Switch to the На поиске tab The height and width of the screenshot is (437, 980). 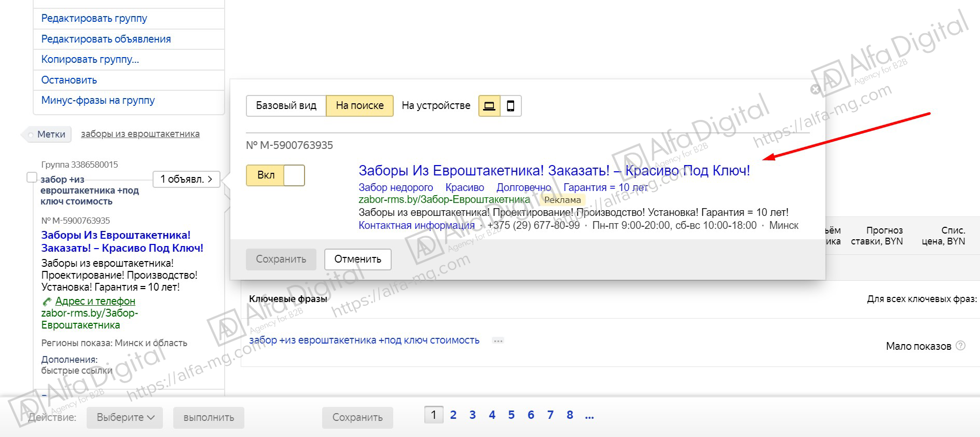point(360,106)
